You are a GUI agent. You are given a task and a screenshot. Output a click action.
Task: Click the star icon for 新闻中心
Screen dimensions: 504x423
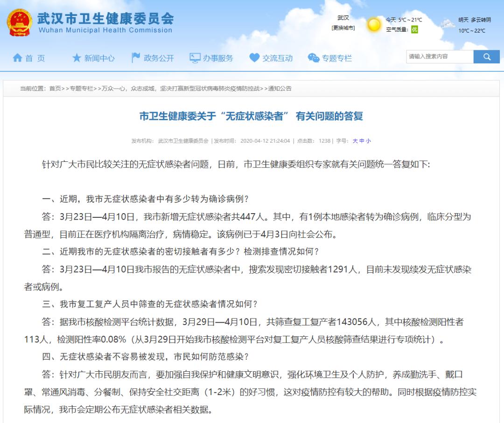[x=77, y=58]
